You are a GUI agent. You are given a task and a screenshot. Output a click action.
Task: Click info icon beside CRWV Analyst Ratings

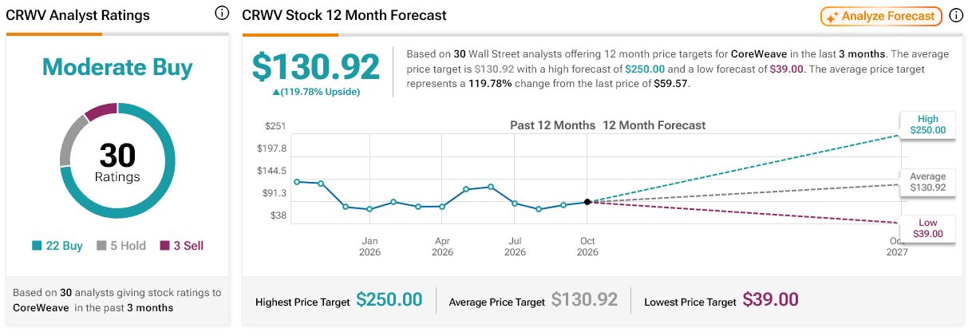(222, 14)
